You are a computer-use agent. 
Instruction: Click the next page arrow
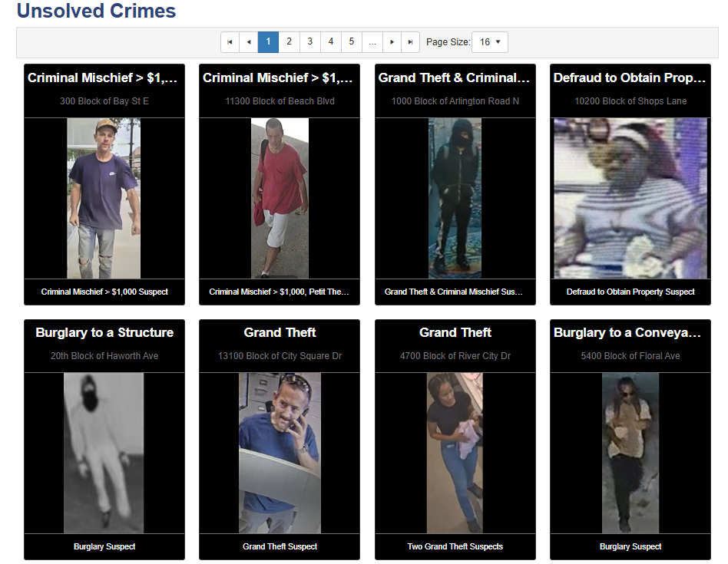tap(392, 42)
